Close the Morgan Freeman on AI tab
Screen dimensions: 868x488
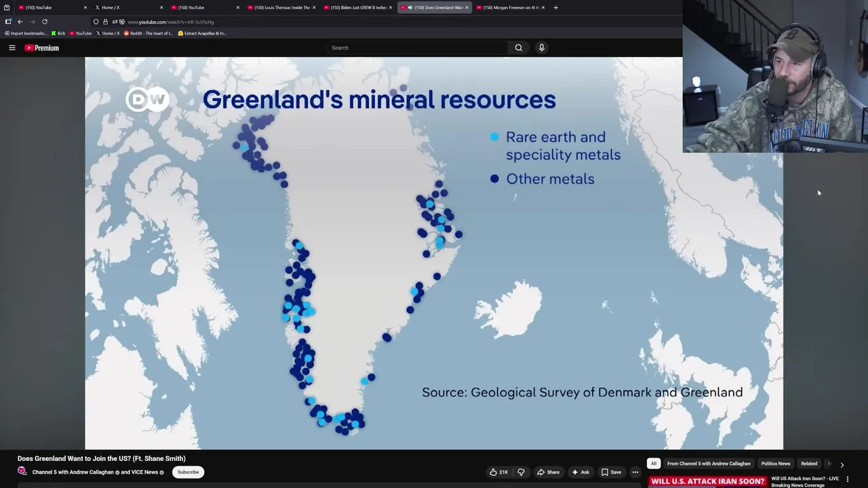tap(543, 7)
